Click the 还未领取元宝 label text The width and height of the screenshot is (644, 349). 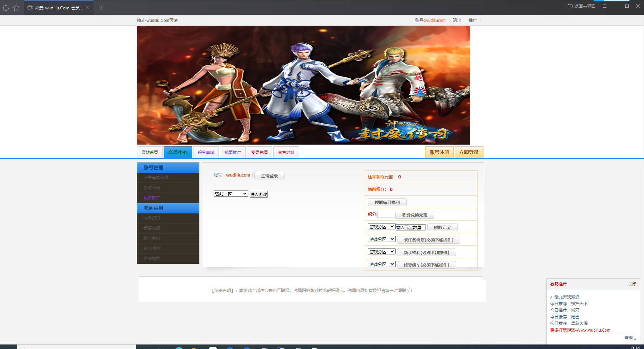[381, 177]
